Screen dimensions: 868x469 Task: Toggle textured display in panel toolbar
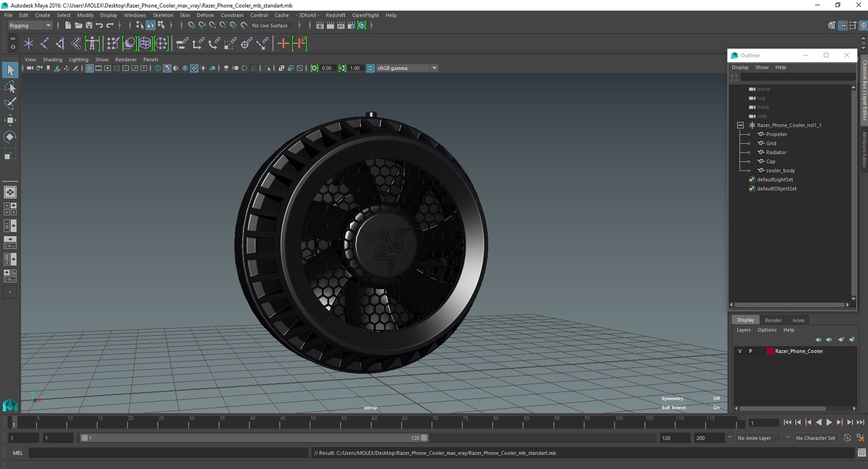click(194, 68)
